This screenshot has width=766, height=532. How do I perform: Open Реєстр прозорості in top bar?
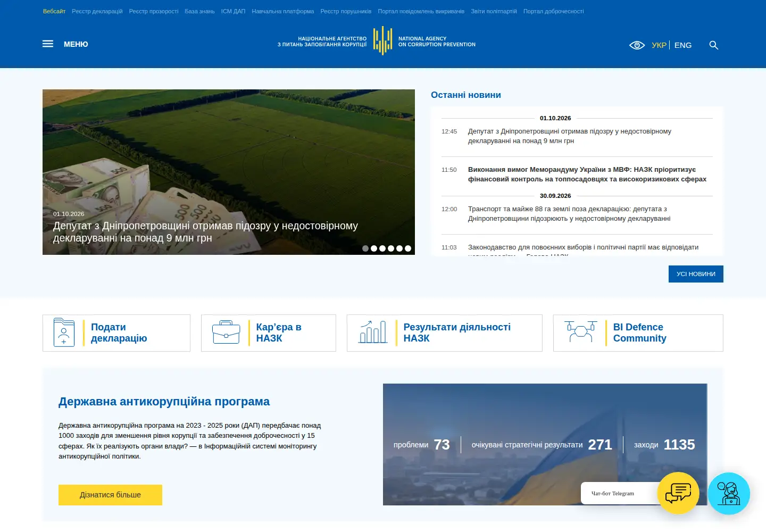[154, 11]
